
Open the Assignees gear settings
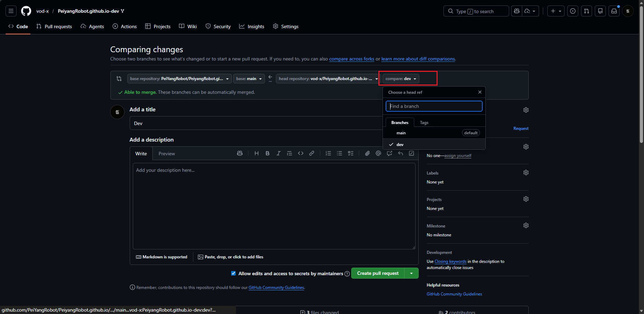pyautogui.click(x=526, y=147)
